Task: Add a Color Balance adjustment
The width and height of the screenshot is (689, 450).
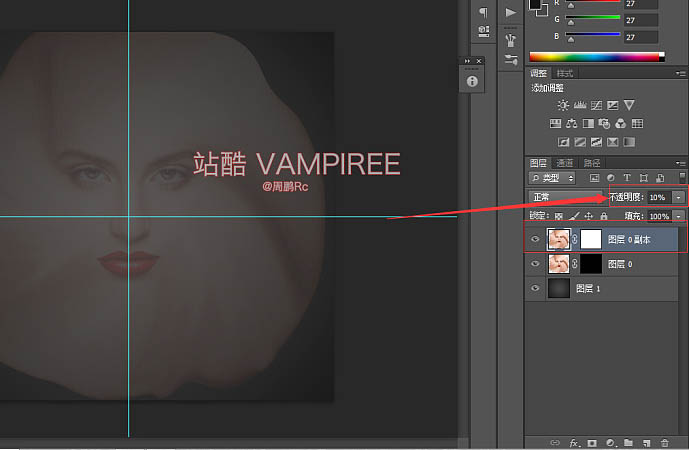Action: point(572,123)
